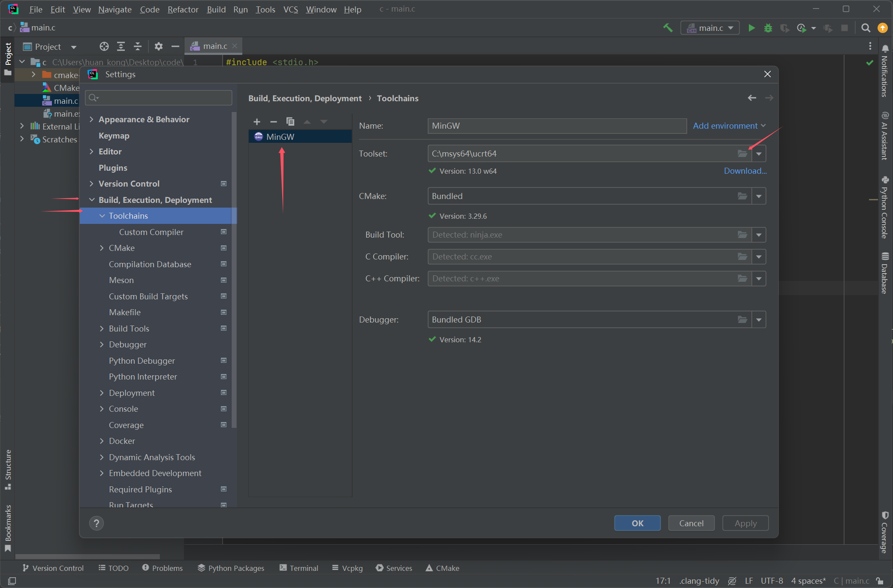Copy the selected toolchain icon
This screenshot has width=893, height=588.
click(x=290, y=122)
